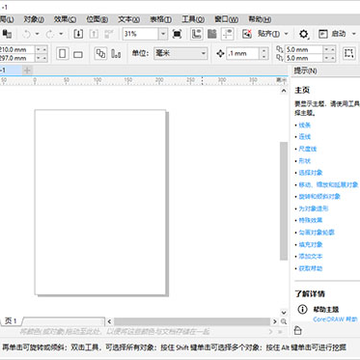Open the 尺度线 hint link

tap(307, 149)
